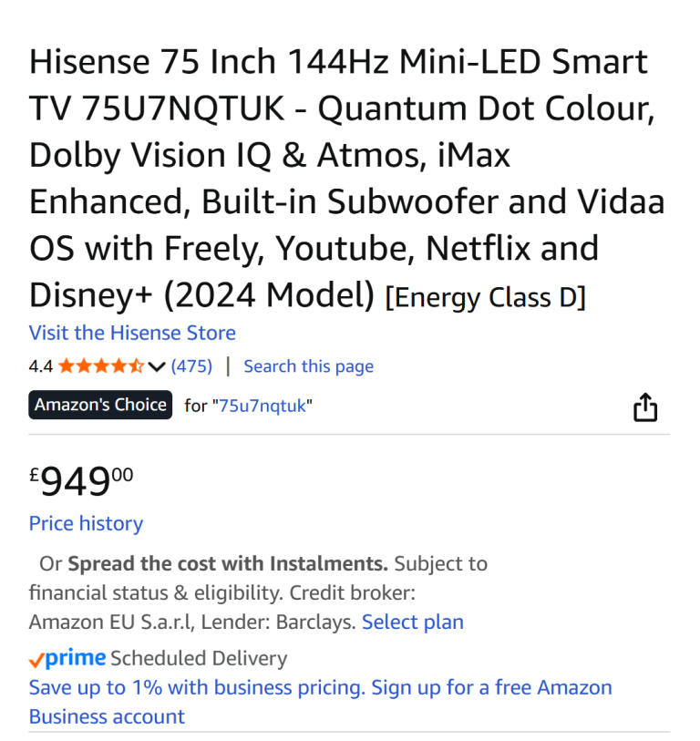Visit the Hisense Store
700x741 pixels.
[x=132, y=333]
